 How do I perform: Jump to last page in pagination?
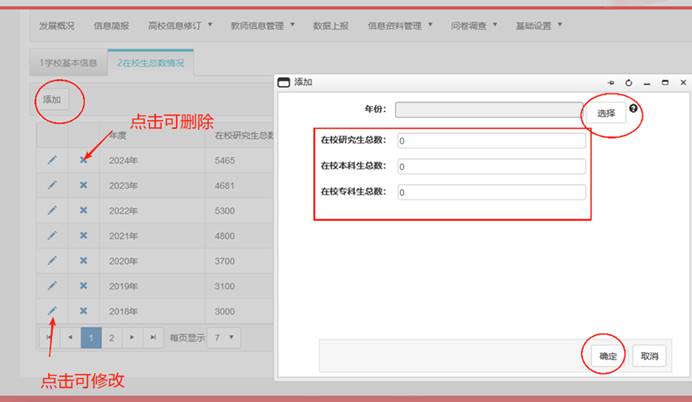tap(153, 338)
